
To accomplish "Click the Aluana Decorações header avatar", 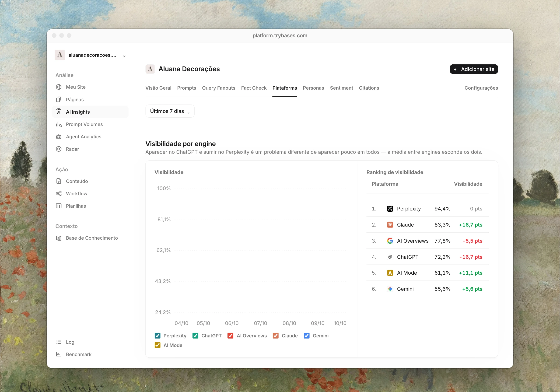I will 150,69.
